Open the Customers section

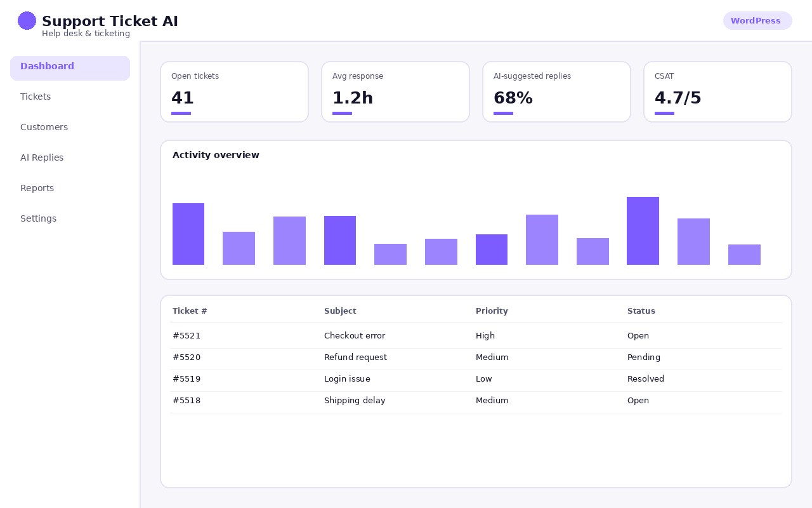(x=70, y=127)
